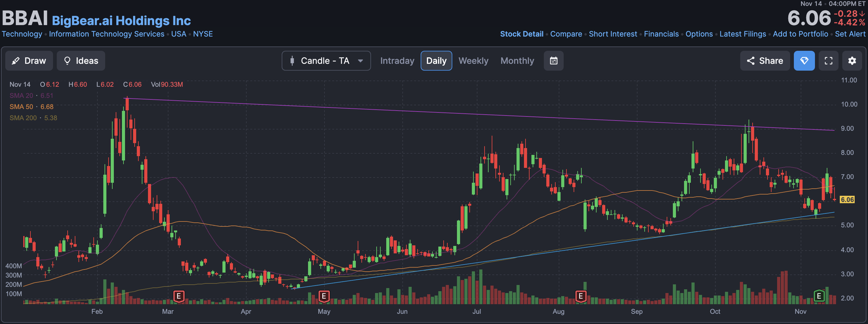Switch to Monthly timeframe

click(x=517, y=61)
